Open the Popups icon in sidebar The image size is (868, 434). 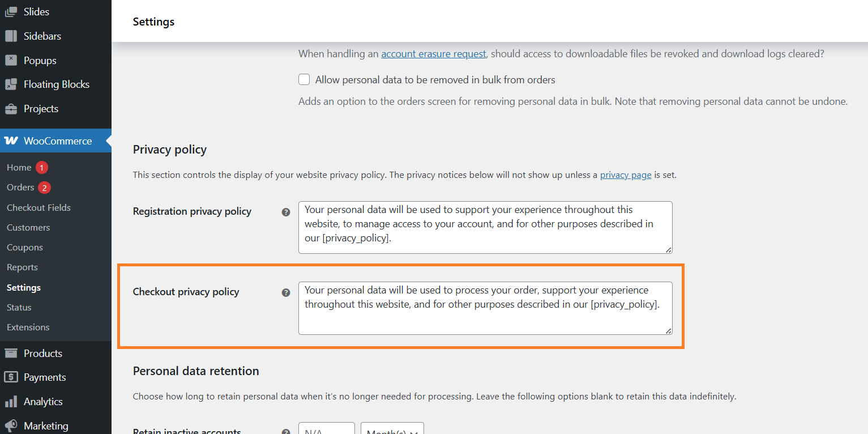[11, 61]
